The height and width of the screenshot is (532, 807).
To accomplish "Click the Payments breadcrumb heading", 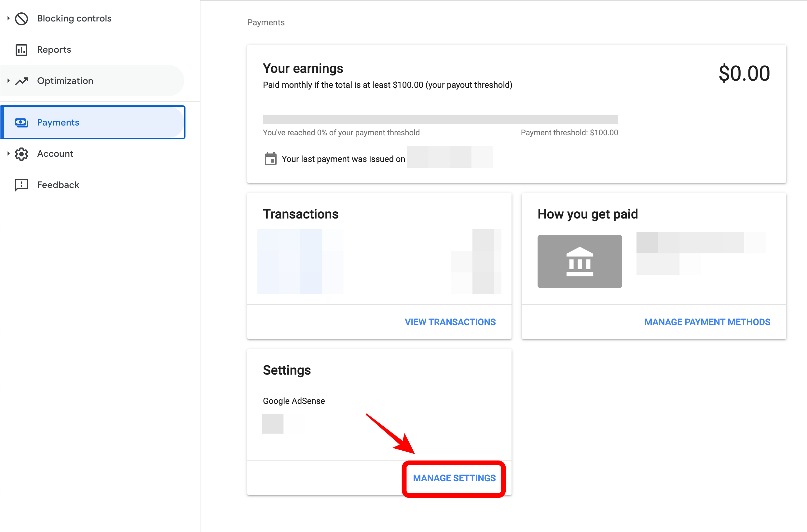I will tap(266, 22).
